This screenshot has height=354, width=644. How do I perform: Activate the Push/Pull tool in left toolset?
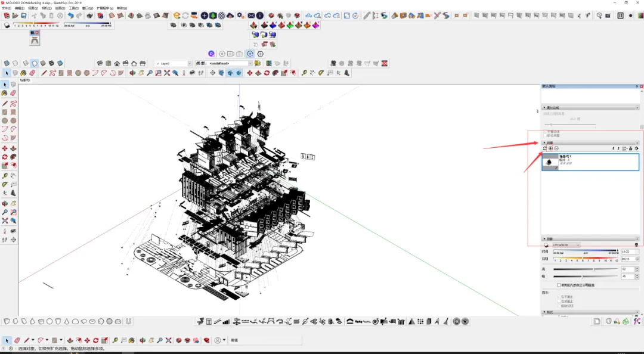click(x=14, y=148)
